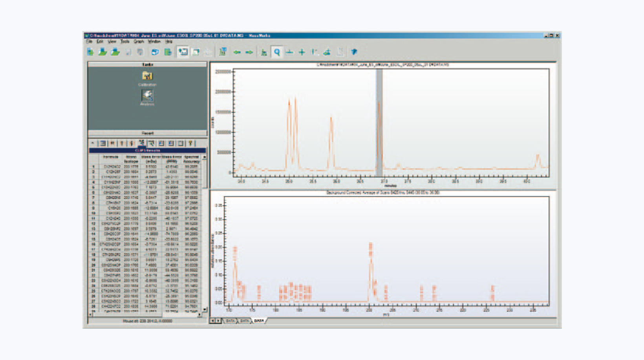Click the blue help pointer icon in toolbar
Image resolution: width=644 pixels, height=360 pixels.
coord(354,52)
